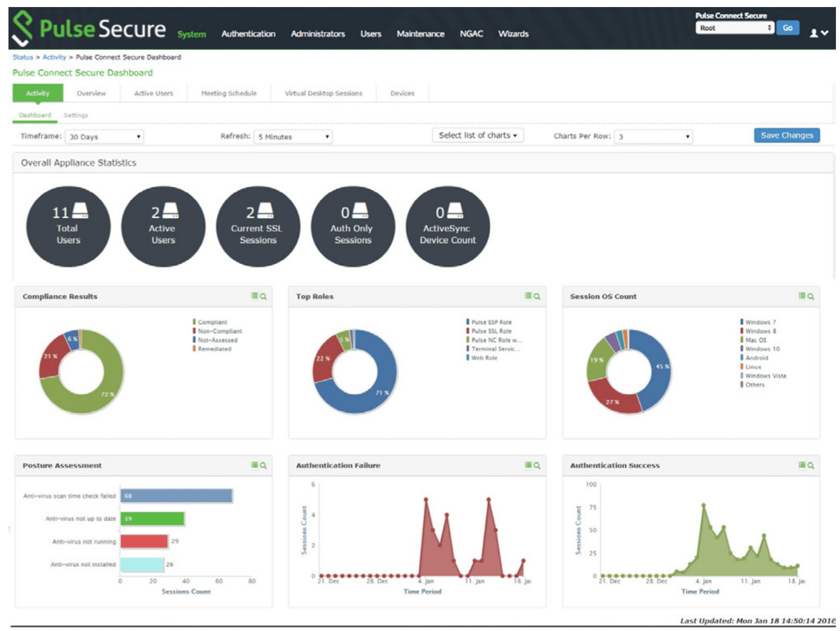Open the user account icon menu

818,33
